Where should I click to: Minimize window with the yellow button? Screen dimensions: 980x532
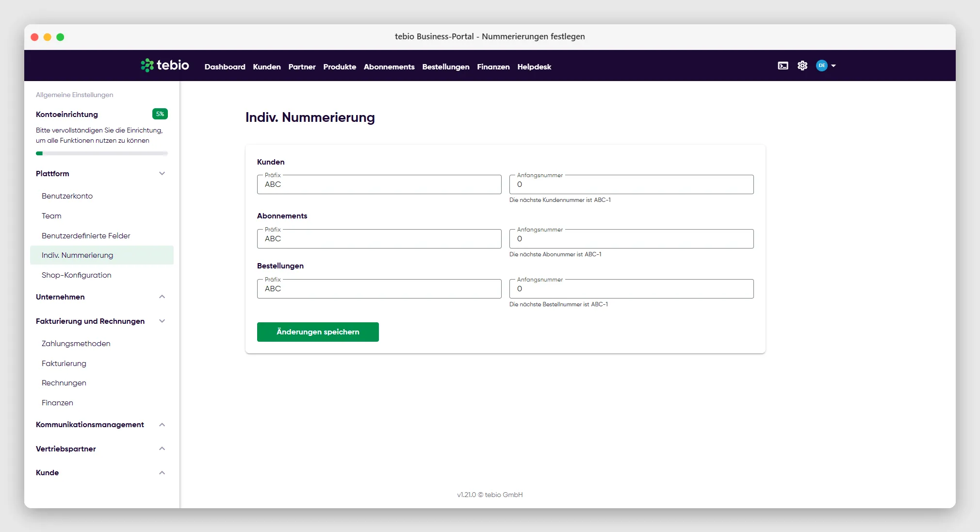coord(48,37)
